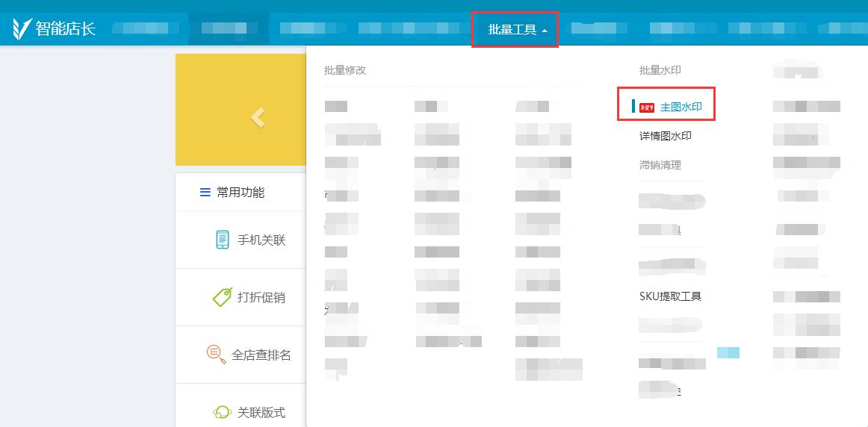Open 关联版式 function
Viewport: 868px width, 427px height.
click(x=261, y=413)
